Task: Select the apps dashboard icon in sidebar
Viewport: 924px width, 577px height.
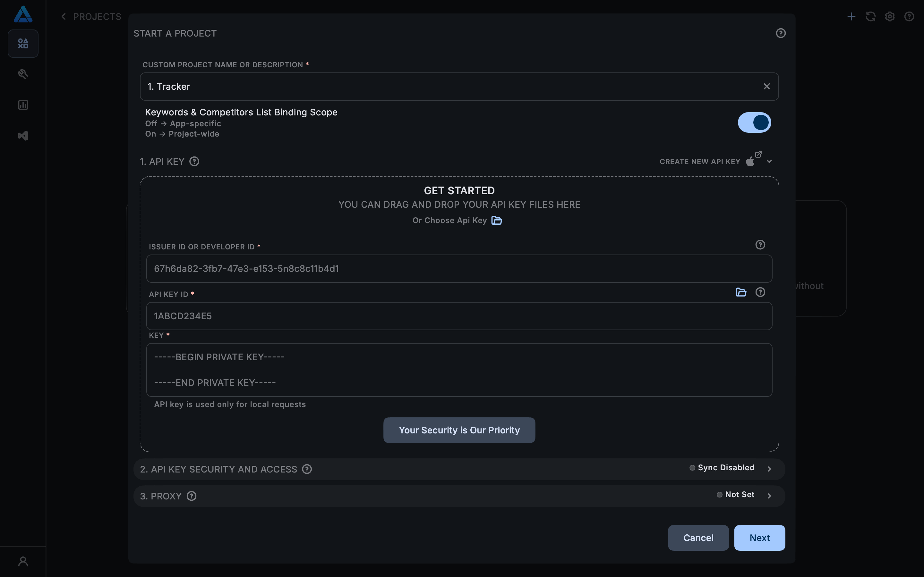Action: 23,44
